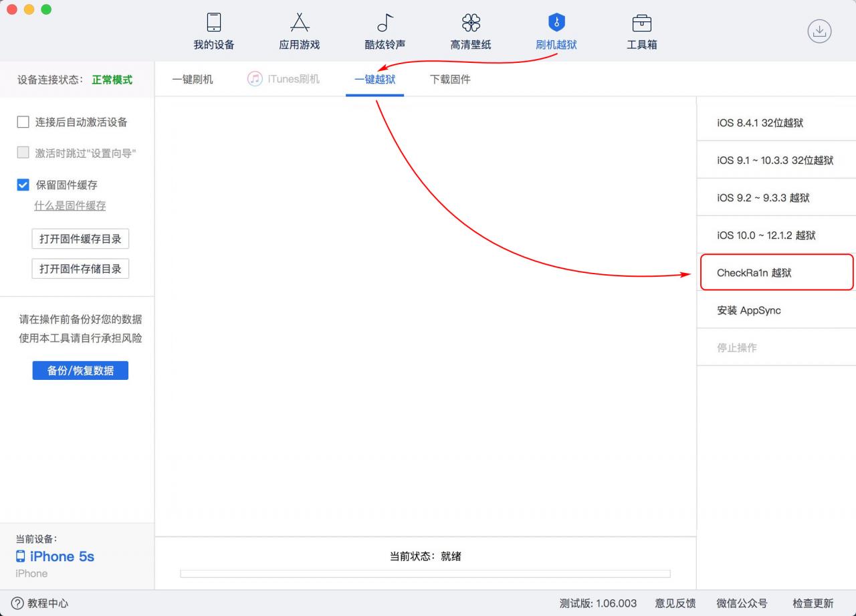Open the 刷机越狱 flash and jailbreak section

(x=556, y=31)
